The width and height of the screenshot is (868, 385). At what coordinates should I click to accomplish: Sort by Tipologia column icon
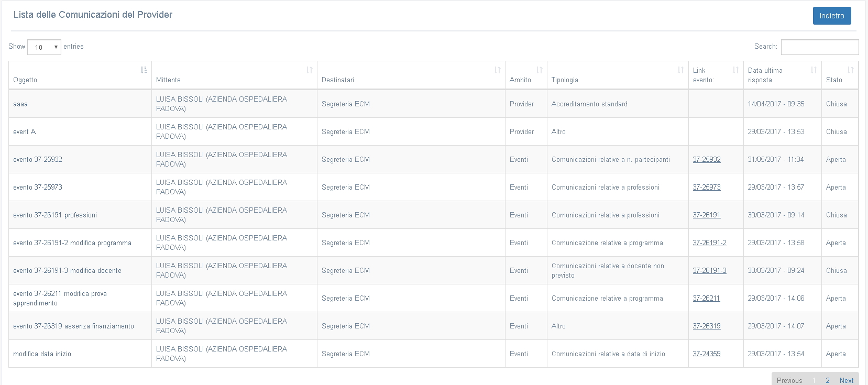pos(680,70)
